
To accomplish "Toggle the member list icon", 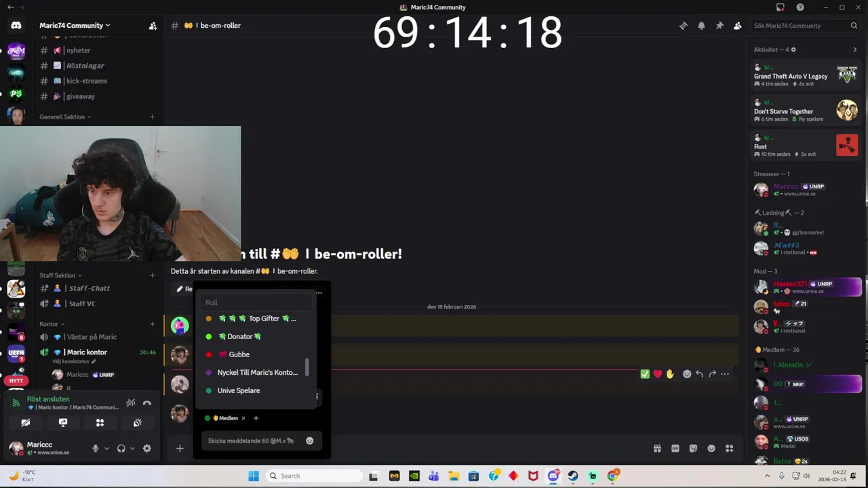I will click(737, 26).
